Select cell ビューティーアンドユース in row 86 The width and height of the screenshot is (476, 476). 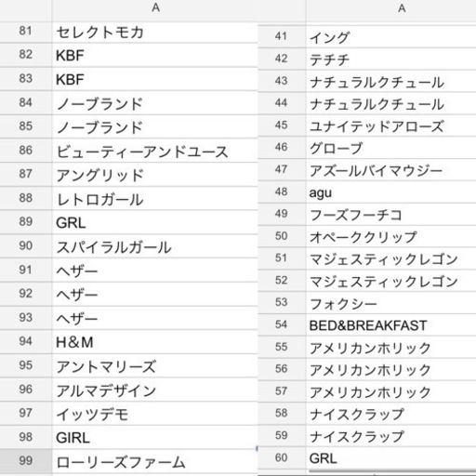point(155,151)
